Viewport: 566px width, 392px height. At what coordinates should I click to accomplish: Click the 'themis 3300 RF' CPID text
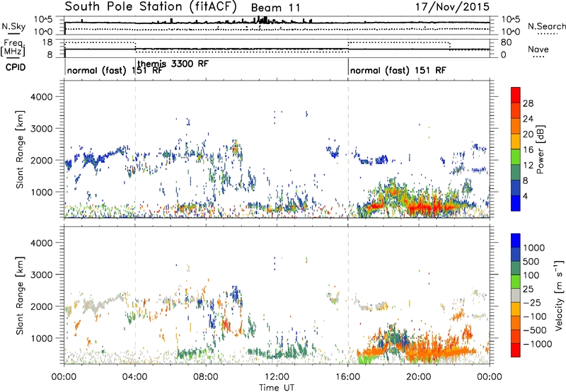tap(173, 64)
